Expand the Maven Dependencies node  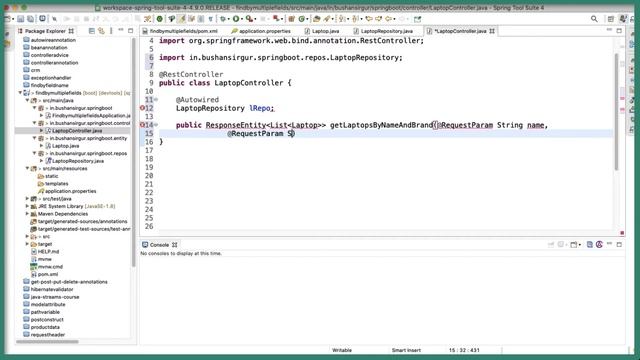coord(27,214)
